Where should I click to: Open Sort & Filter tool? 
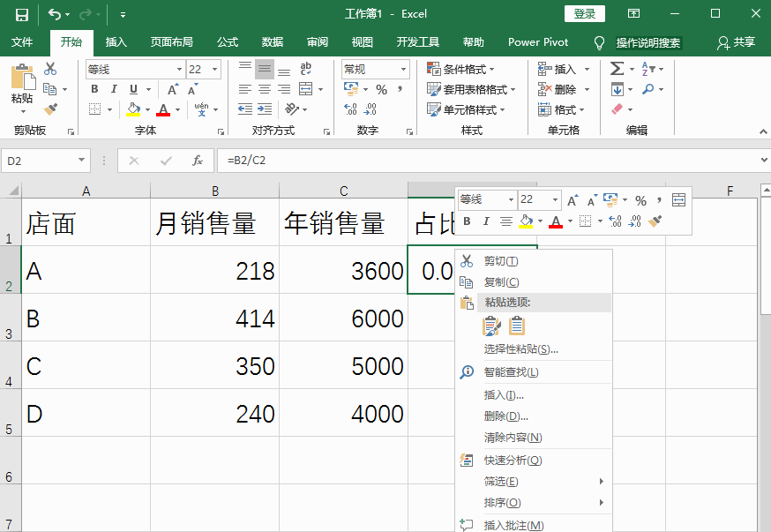tap(648, 69)
